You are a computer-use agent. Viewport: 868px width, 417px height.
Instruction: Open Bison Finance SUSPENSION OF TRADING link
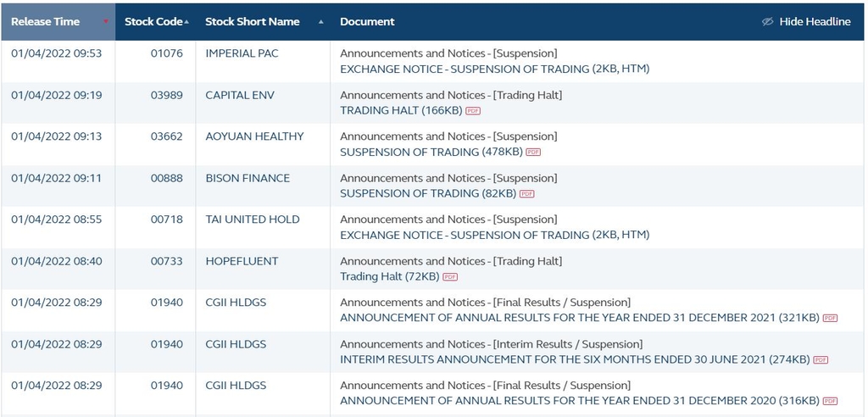(427, 193)
